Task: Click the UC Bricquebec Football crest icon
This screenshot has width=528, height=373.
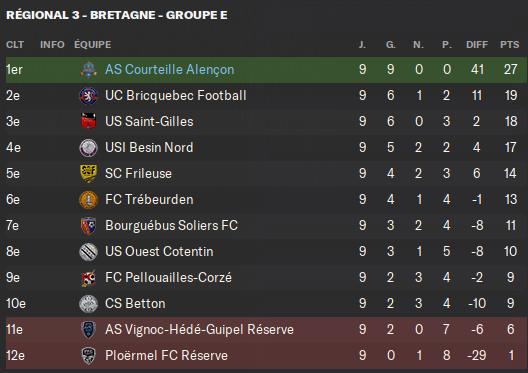Action: pos(89,96)
